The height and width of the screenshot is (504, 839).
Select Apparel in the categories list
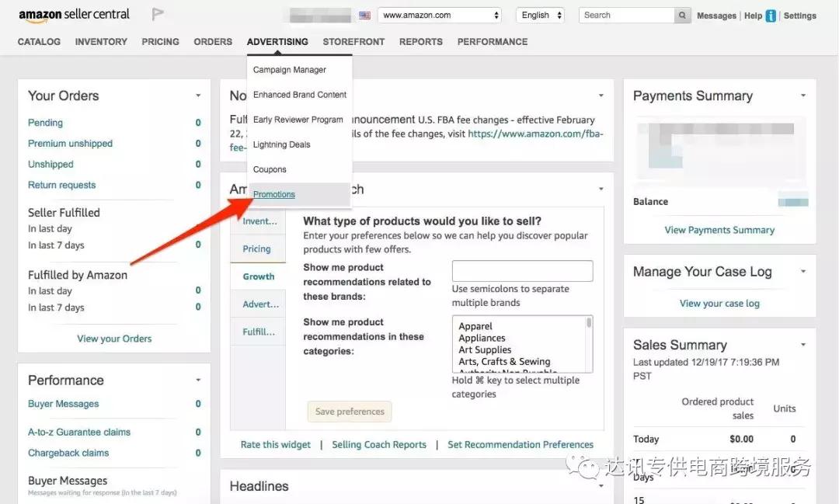click(475, 326)
